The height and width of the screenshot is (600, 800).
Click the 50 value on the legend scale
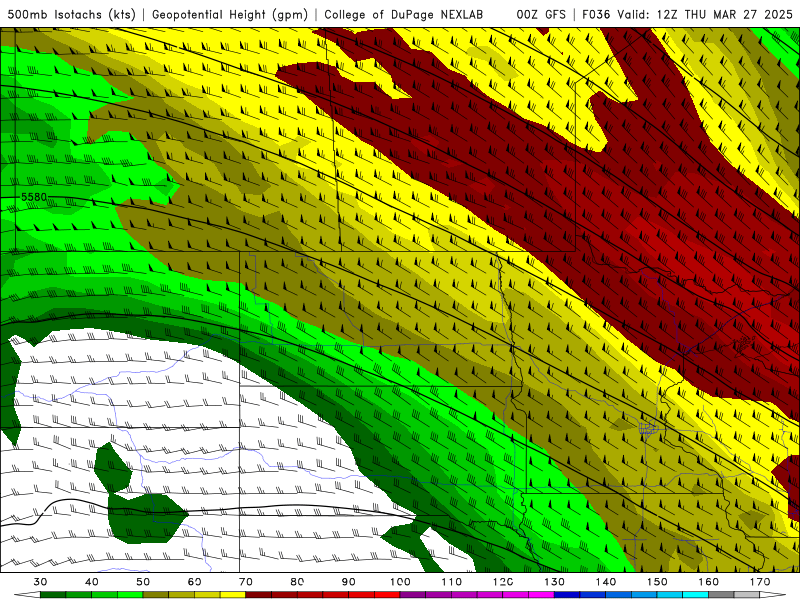click(143, 582)
